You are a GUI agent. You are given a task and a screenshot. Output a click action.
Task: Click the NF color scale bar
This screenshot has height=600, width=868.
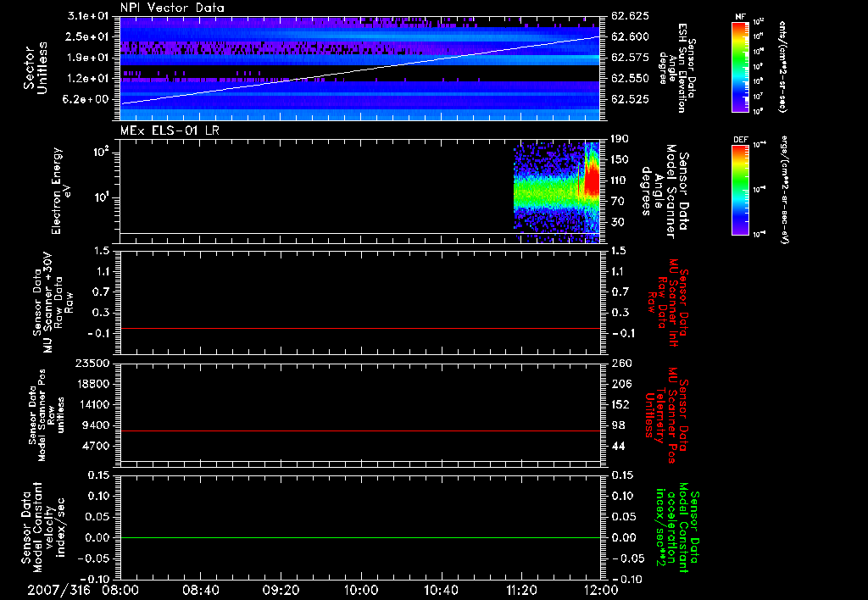click(x=740, y=66)
